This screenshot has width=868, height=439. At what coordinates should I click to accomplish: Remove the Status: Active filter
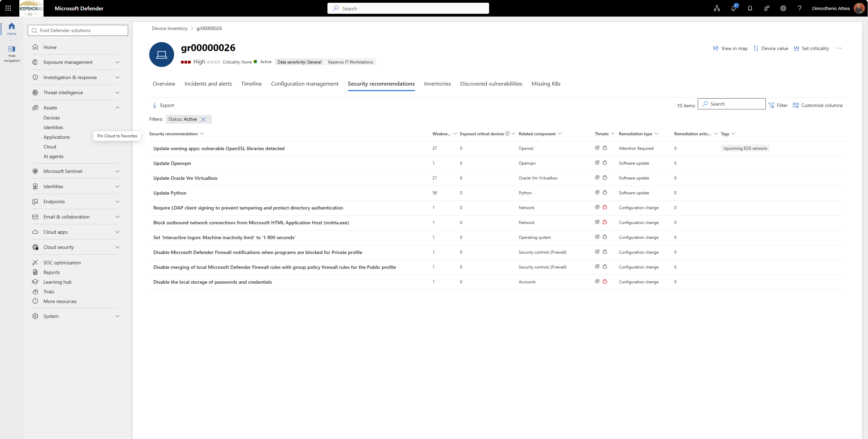tap(203, 119)
